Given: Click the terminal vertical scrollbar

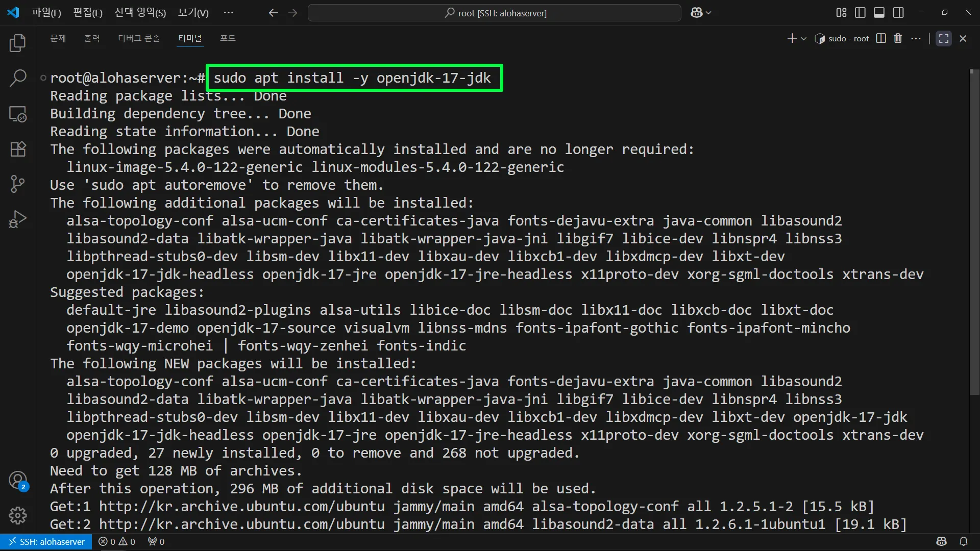Looking at the screenshot, I should click(974, 232).
